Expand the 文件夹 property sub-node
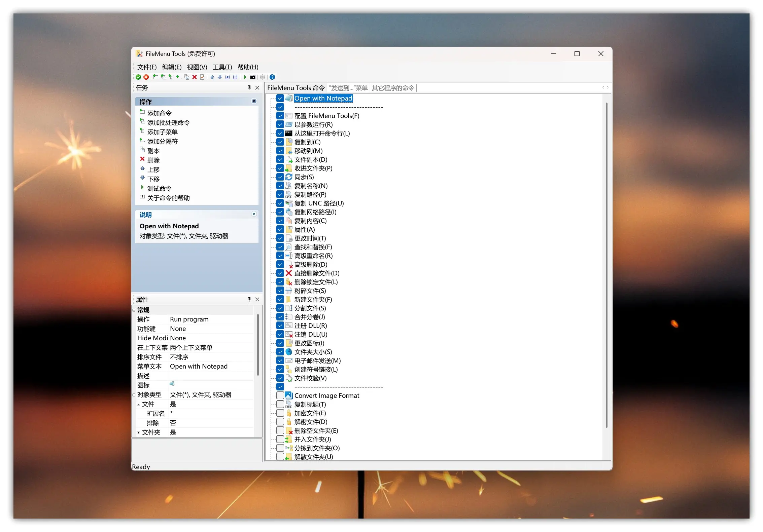This screenshot has height=532, width=763. click(138, 432)
